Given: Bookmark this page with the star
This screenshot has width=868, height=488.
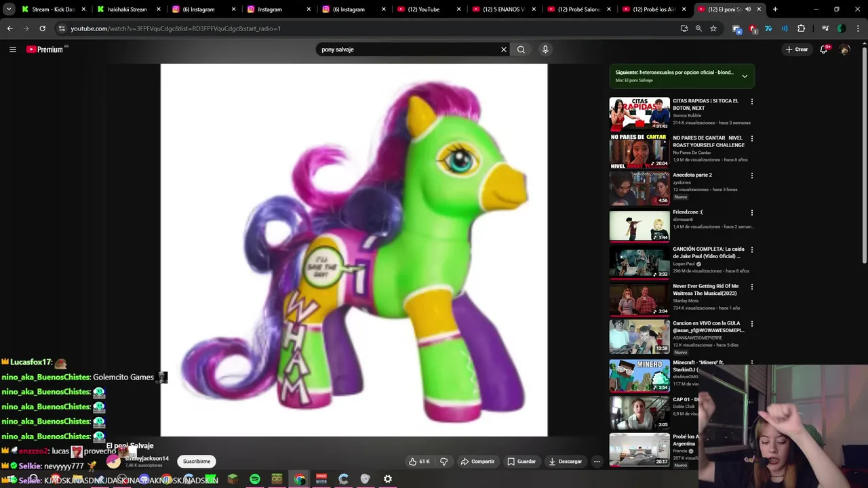Looking at the screenshot, I should 713,28.
